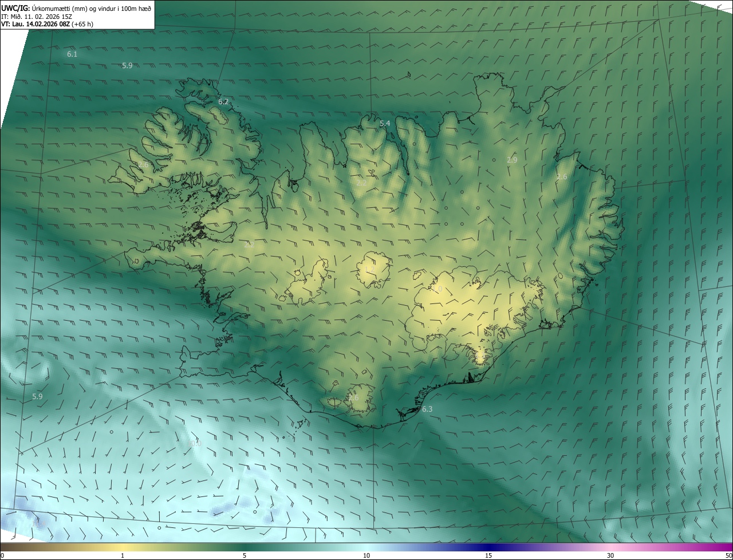Select the 6.2 value label
This screenshot has width=733, height=560.
[x=223, y=102]
